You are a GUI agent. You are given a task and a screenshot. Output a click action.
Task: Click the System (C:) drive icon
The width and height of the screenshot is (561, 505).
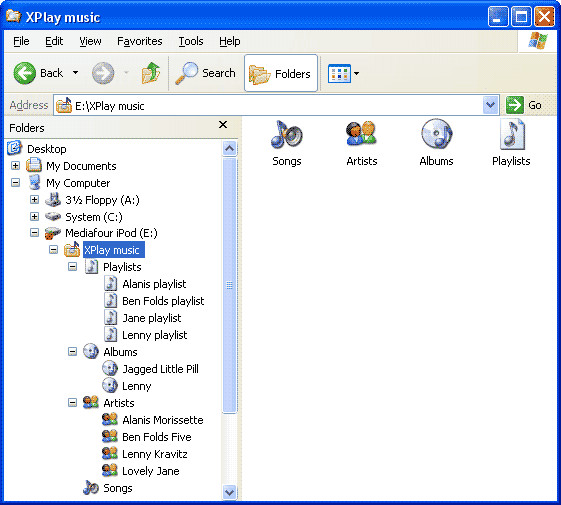(x=53, y=216)
